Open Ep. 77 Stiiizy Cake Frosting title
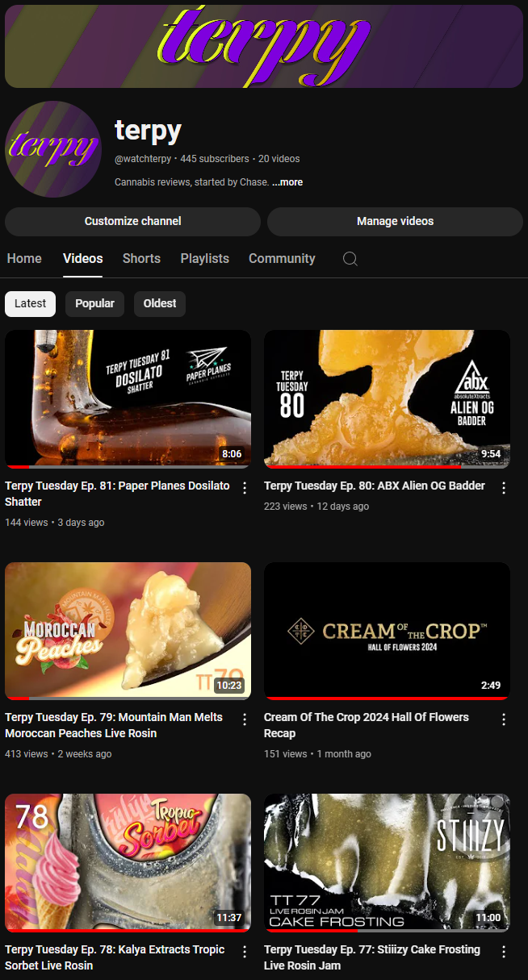528x980 pixels. 372,957
